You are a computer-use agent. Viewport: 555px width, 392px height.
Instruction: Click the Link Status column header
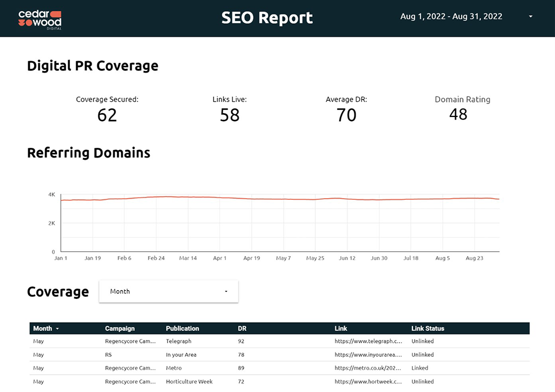coord(428,328)
